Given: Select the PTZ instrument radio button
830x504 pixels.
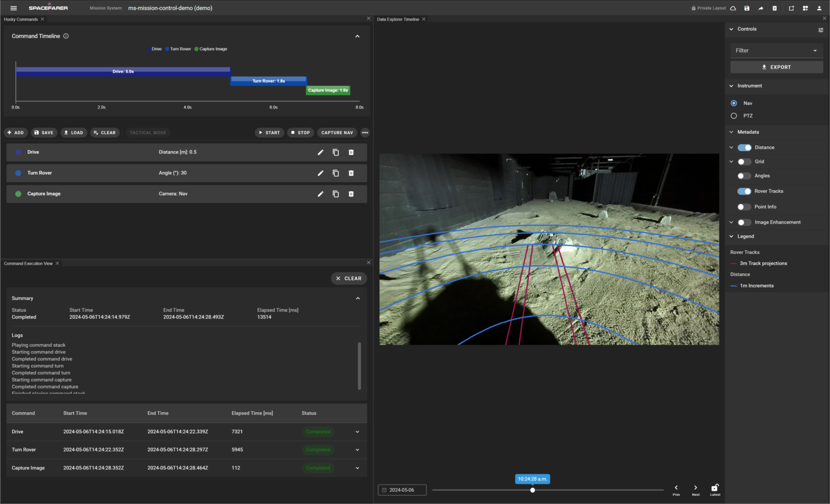Looking at the screenshot, I should click(734, 116).
